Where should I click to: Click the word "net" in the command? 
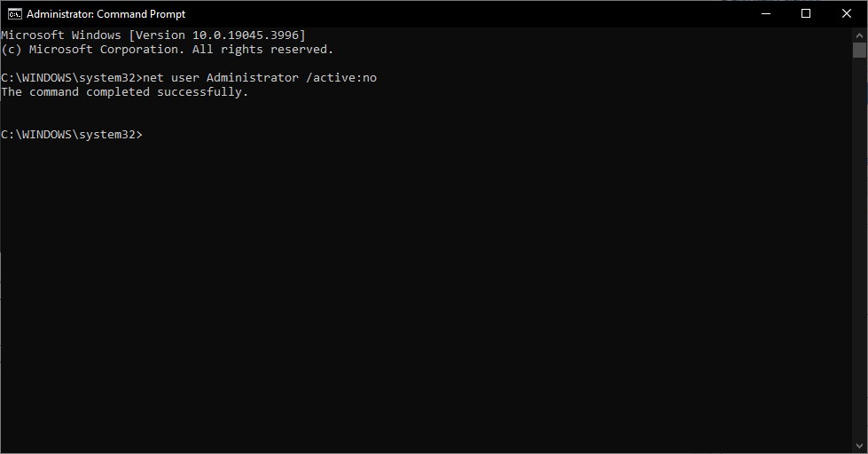pos(160,78)
